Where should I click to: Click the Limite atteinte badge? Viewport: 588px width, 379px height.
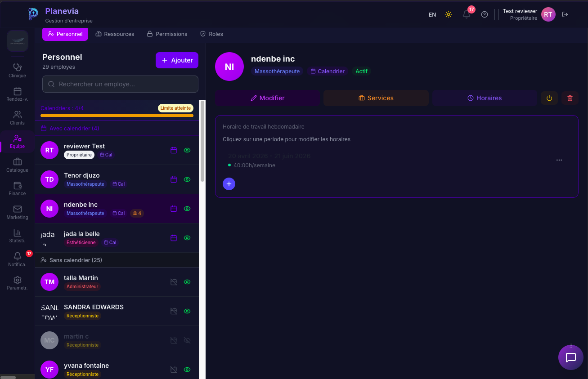pos(175,108)
